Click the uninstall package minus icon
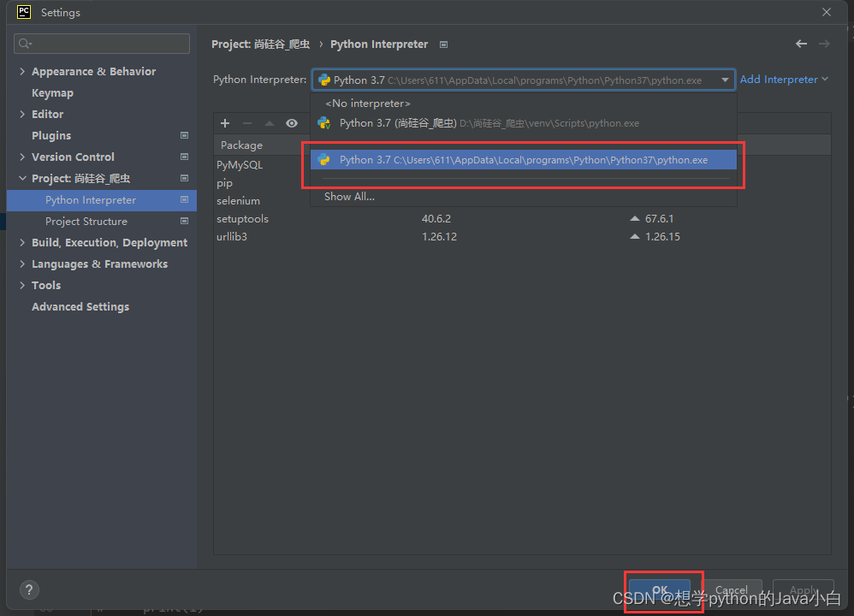Image resolution: width=854 pixels, height=616 pixels. tap(247, 123)
